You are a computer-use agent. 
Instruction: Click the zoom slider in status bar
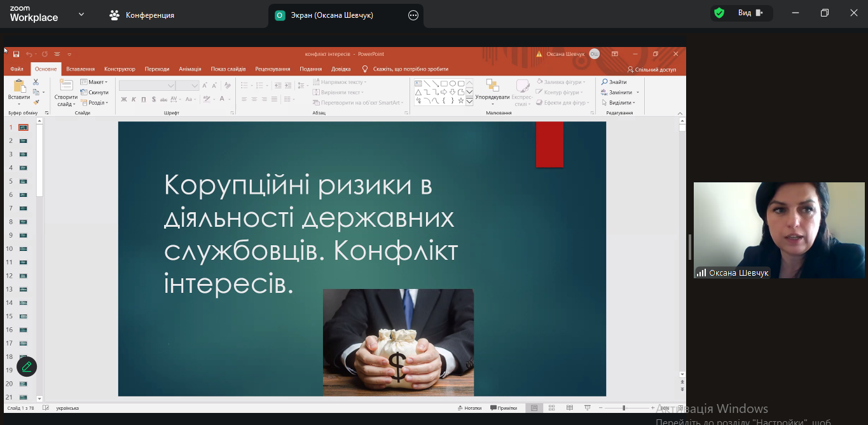click(624, 408)
